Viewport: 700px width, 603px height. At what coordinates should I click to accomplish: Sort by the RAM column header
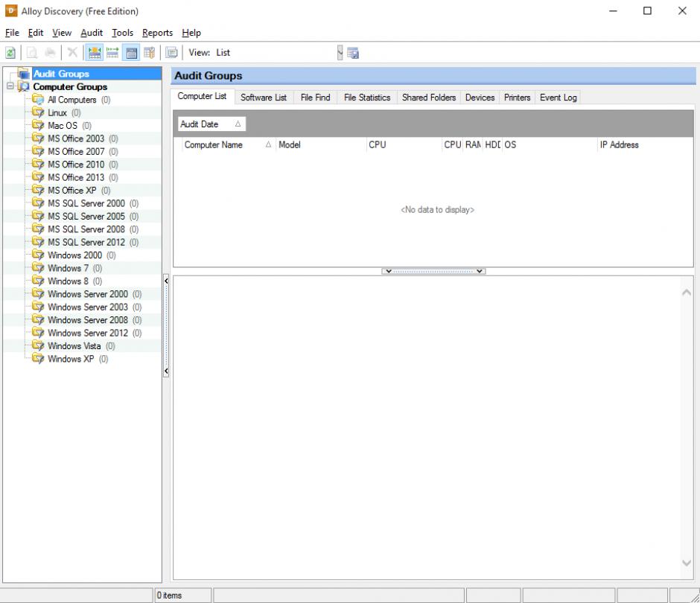[x=473, y=144]
